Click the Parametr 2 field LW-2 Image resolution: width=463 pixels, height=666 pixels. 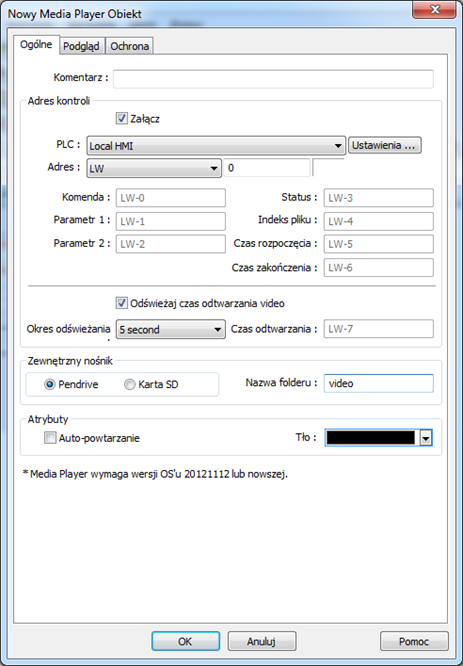(x=171, y=244)
